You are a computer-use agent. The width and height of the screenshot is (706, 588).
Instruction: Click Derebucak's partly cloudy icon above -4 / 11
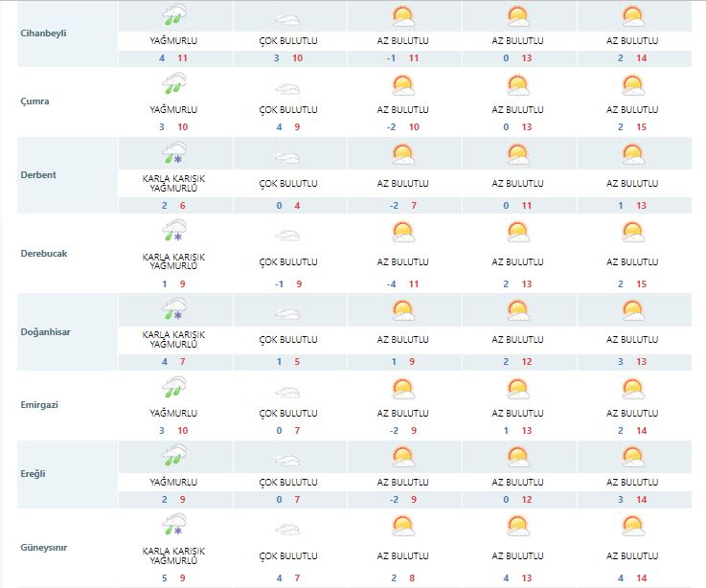[x=402, y=231]
